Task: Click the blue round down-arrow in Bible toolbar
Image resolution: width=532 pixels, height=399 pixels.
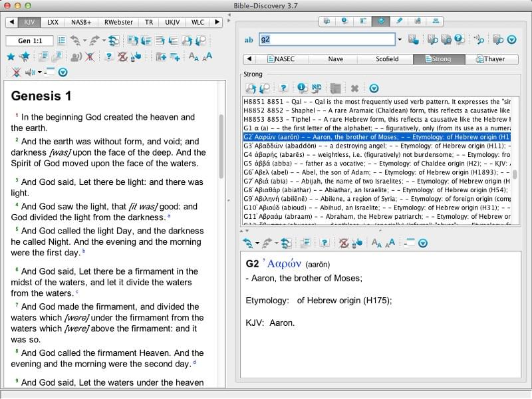Action: [63, 72]
